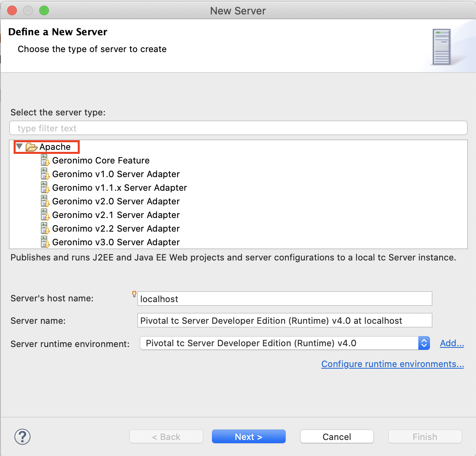This screenshot has height=456, width=476.
Task: Click the Geronimo Core Feature server icon
Action: (x=45, y=160)
